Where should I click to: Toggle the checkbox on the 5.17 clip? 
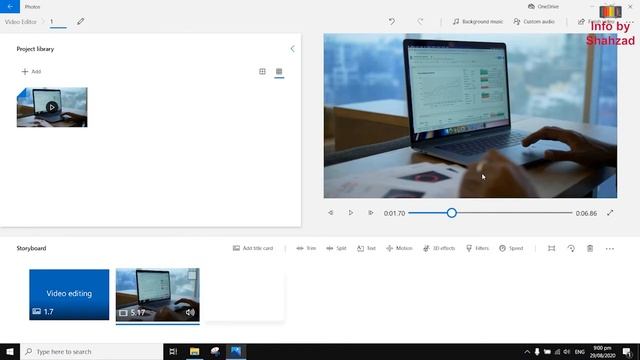[x=191, y=276]
